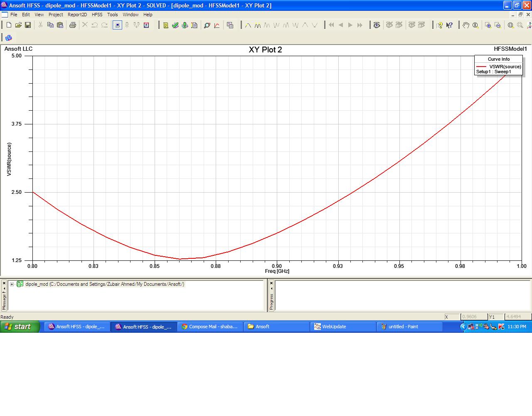Viewport: 532px width, 416px height.
Task: Click the Print icon in the toolbar
Action: [73, 25]
